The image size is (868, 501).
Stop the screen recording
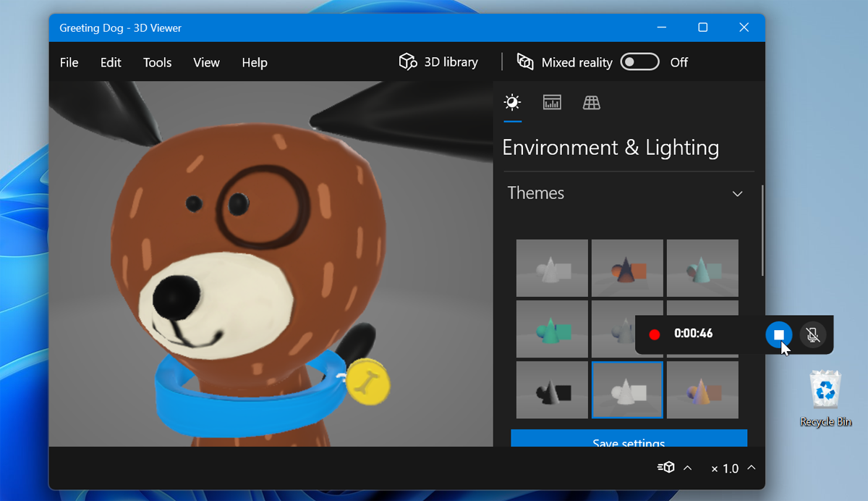point(778,334)
